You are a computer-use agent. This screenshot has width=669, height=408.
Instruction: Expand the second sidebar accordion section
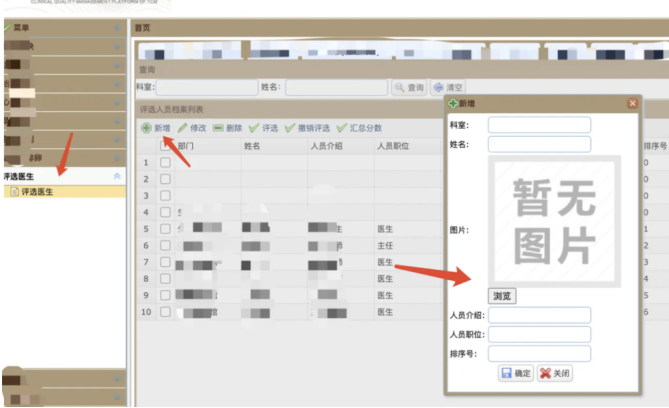coord(117,46)
